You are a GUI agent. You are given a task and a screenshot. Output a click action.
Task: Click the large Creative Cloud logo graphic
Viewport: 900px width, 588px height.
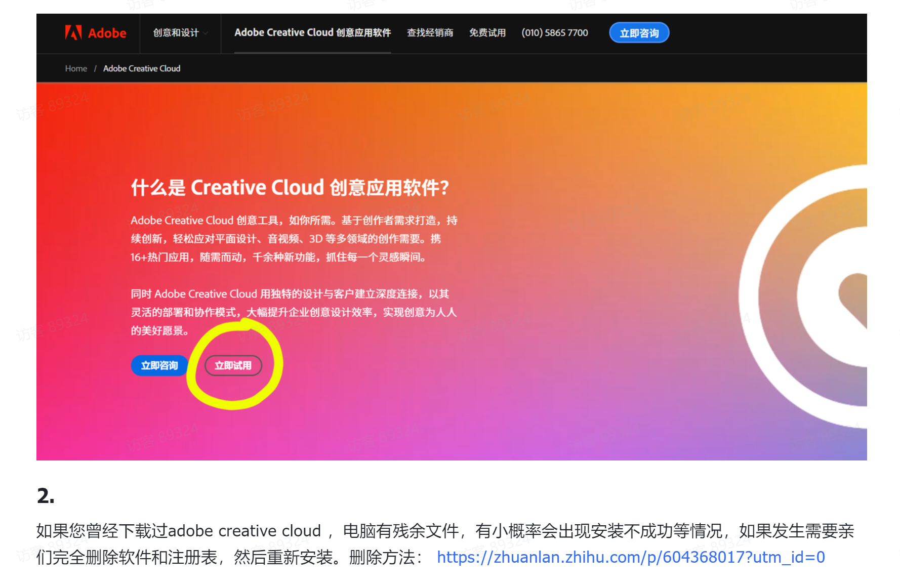pos(803,296)
